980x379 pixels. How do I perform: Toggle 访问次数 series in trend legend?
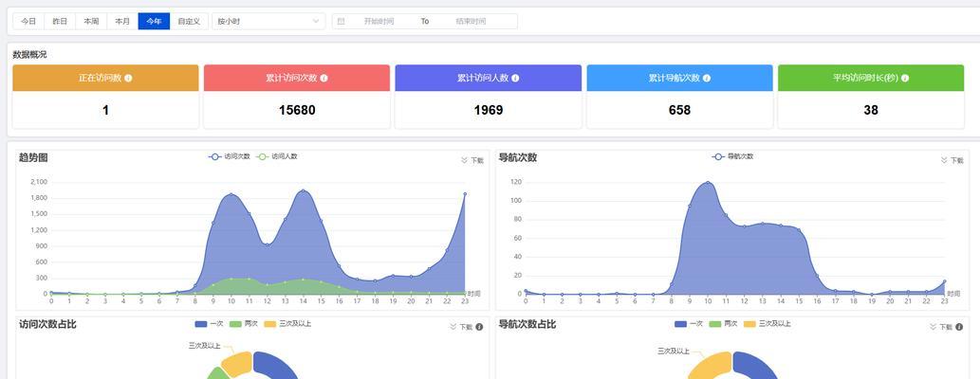(x=230, y=156)
